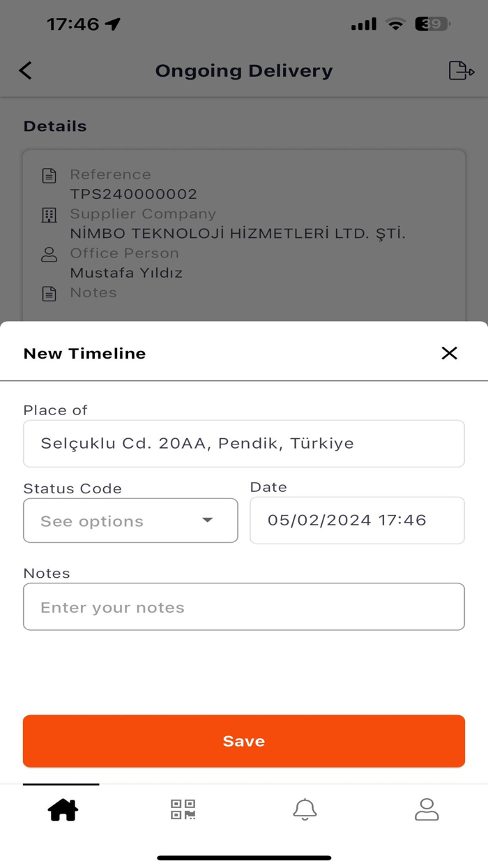Tap the Enter your notes field

click(x=244, y=606)
